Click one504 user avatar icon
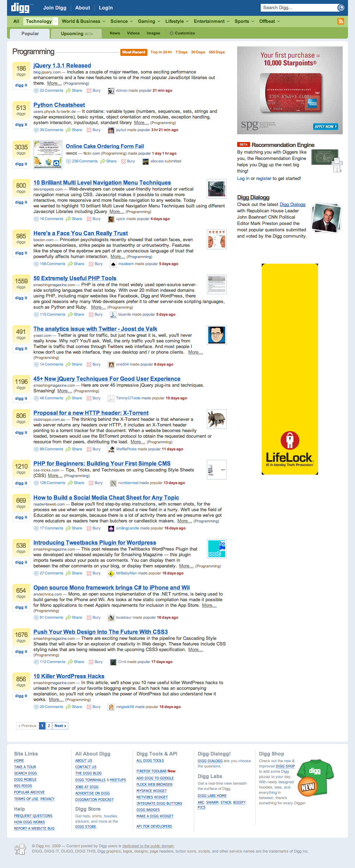The image size is (355, 868). tap(111, 365)
